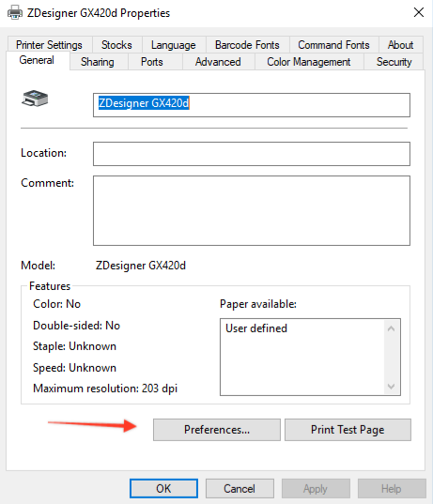Click the Maximum resolution: 203 dpi text
Image resolution: width=433 pixels, height=504 pixels.
[105, 389]
